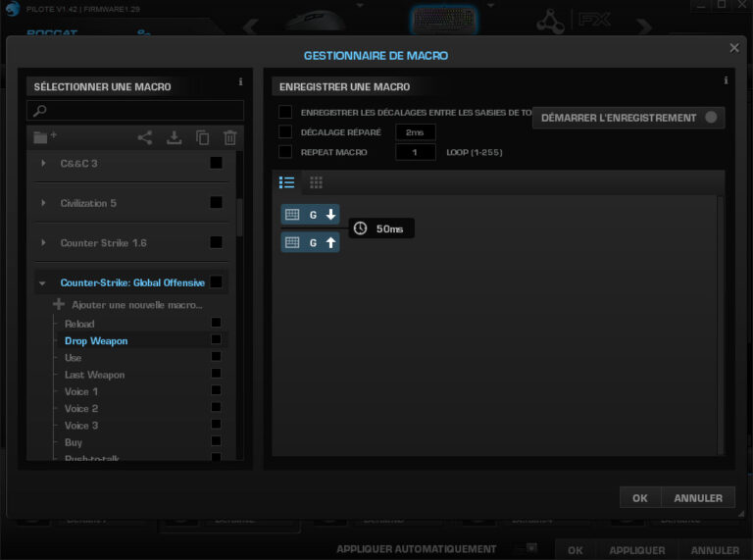Close the macro manager dialog

coord(734,48)
